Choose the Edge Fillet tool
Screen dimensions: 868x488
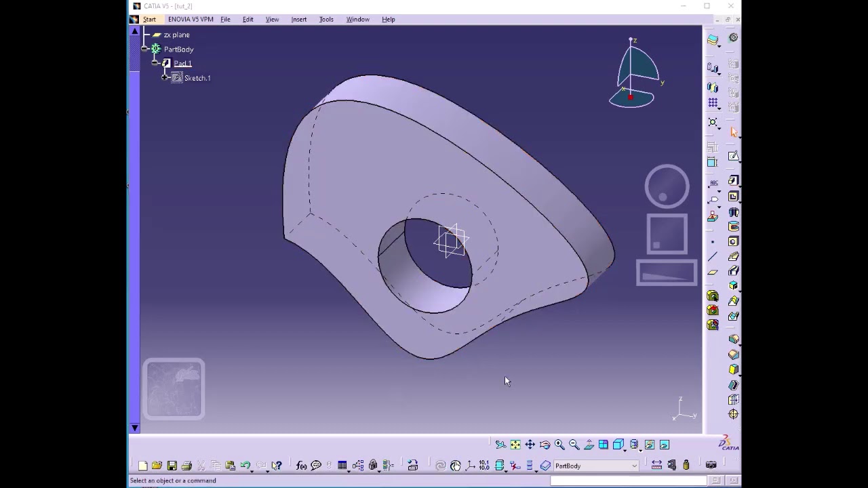pyautogui.click(x=733, y=339)
